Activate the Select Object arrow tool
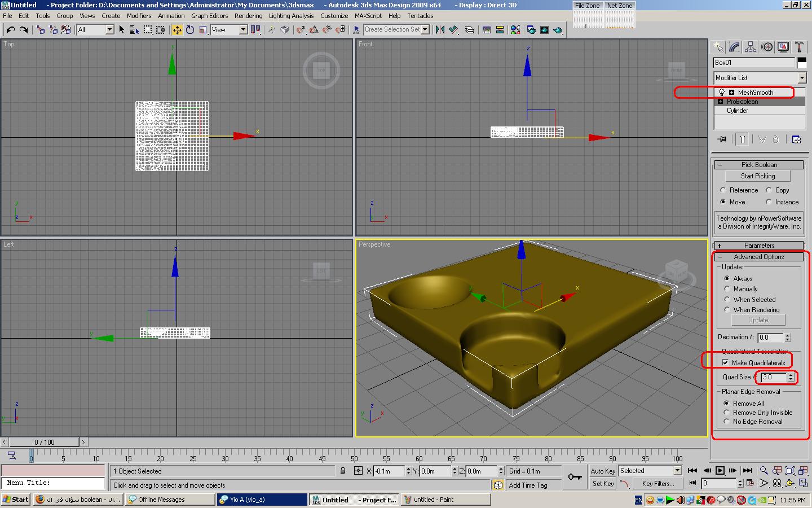The width and height of the screenshot is (812, 508). coord(121,29)
